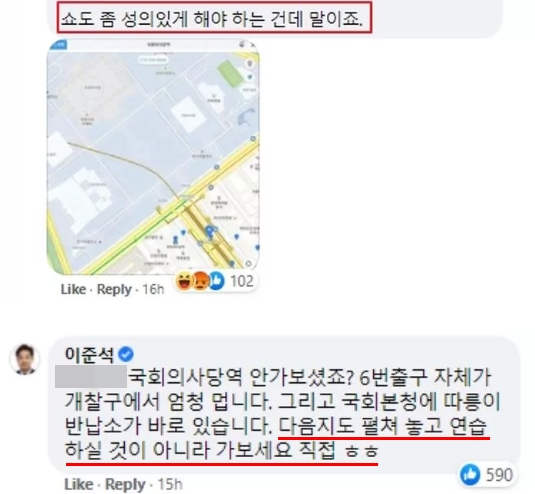
Task: Click the red-boxed comment text at top
Action: click(x=214, y=17)
